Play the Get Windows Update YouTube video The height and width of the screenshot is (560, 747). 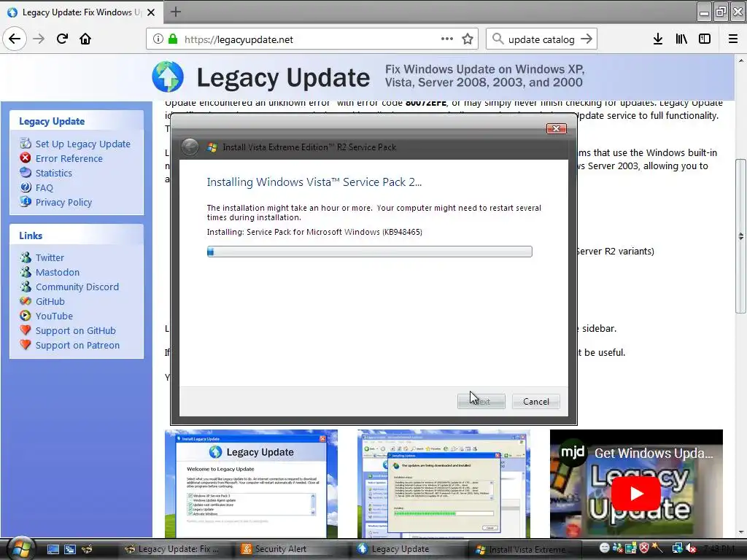coord(636,494)
